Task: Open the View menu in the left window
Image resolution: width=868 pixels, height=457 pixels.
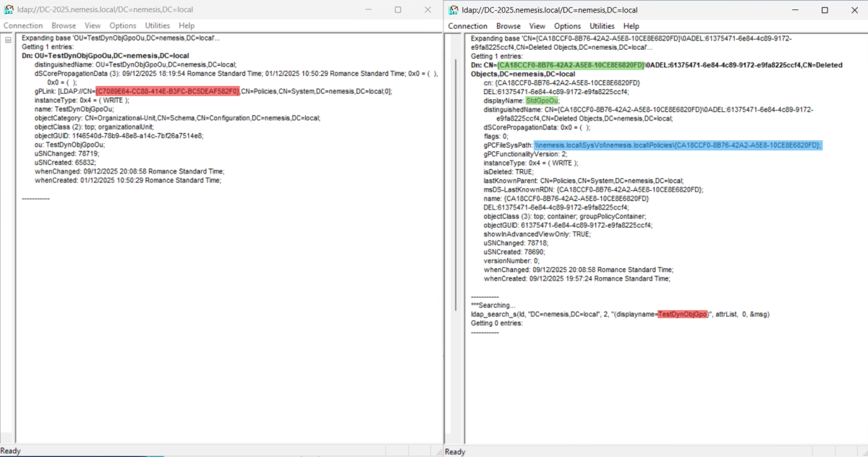Action: (x=92, y=25)
